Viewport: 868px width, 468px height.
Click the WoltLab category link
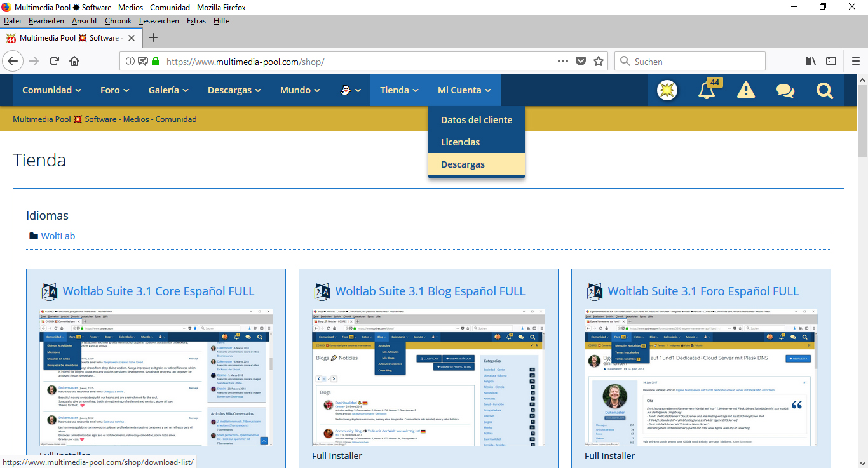coord(58,236)
